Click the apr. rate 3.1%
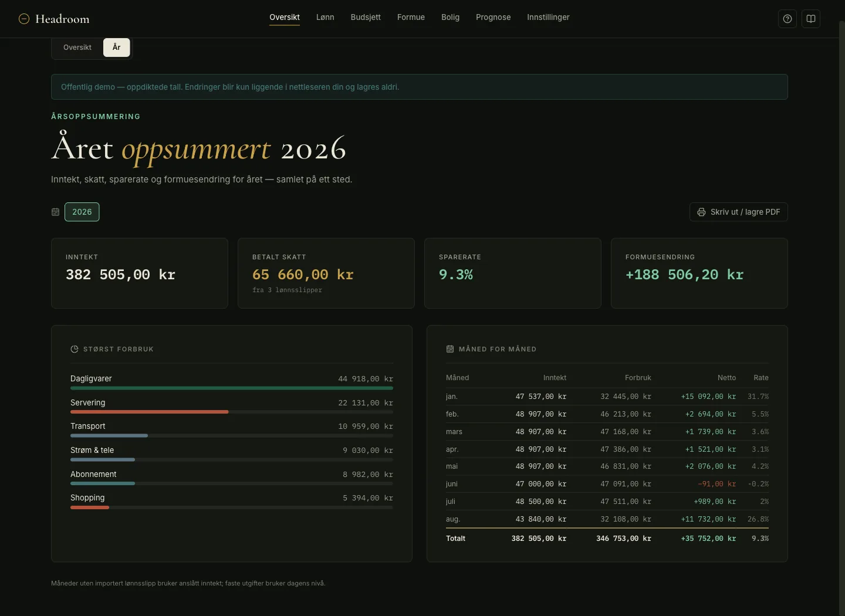Image resolution: width=845 pixels, height=616 pixels. tap(760, 449)
